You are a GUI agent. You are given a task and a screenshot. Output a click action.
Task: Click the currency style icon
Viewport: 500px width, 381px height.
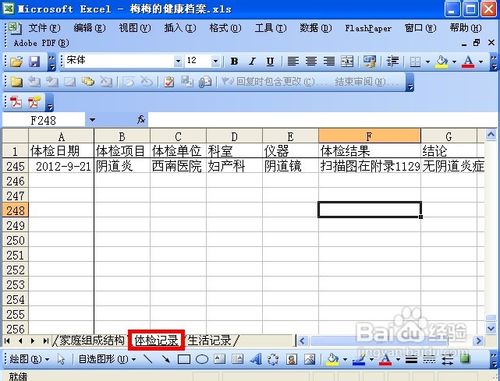370,61
